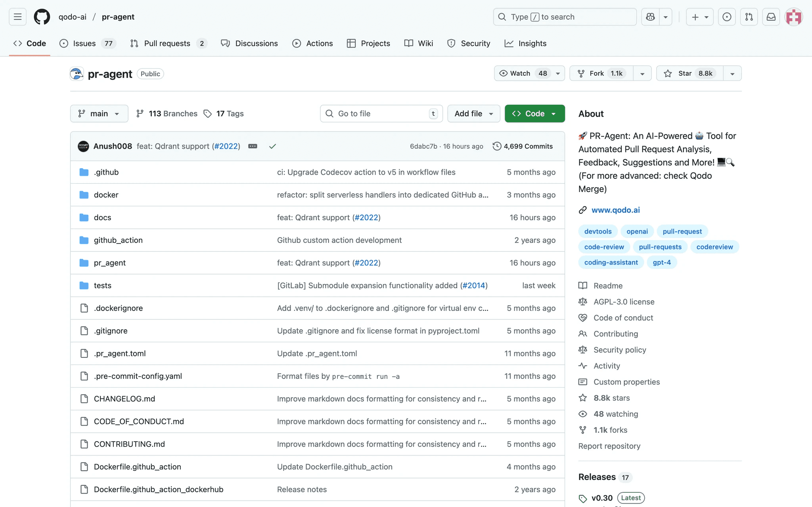Open the Copilot dropdown arrow
The image size is (812, 507).
pyautogui.click(x=666, y=17)
